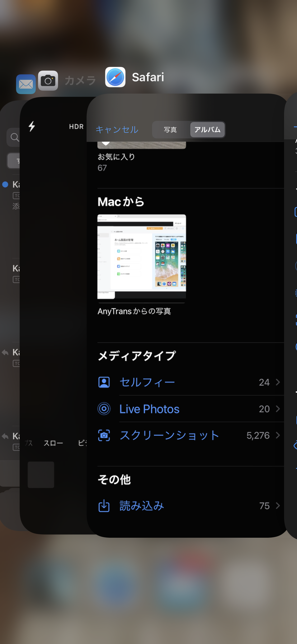Tap the スクリーンショット capture icon
Image resolution: width=297 pixels, height=644 pixels.
point(104,435)
